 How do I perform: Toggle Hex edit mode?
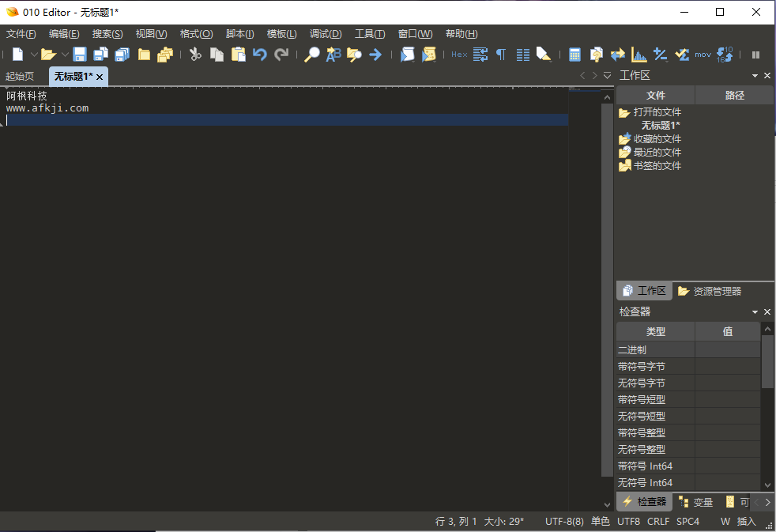[x=459, y=55]
